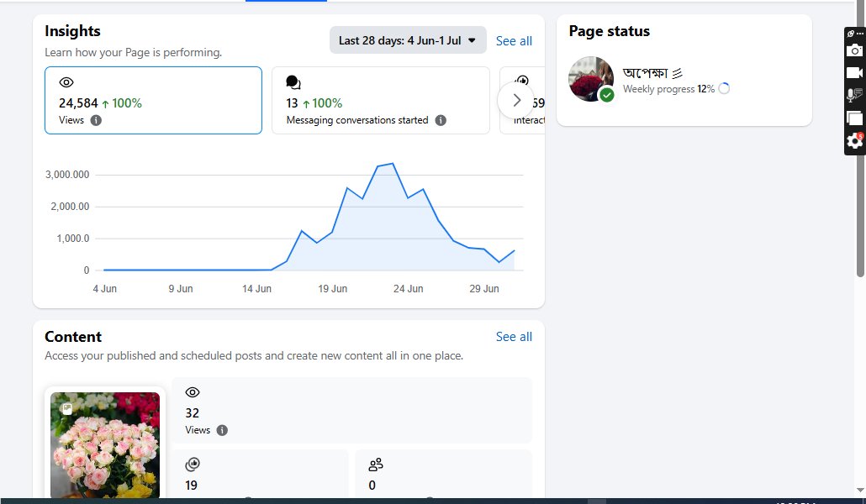Image resolution: width=866 pixels, height=504 pixels.
Task: Open info icon next to Views in Insights
Action: [x=96, y=120]
